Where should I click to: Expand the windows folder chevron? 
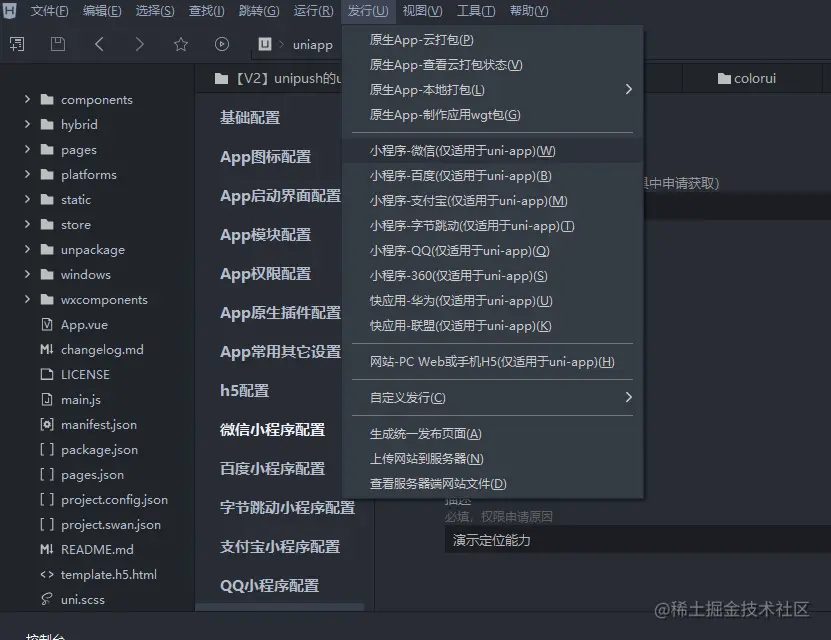28,274
